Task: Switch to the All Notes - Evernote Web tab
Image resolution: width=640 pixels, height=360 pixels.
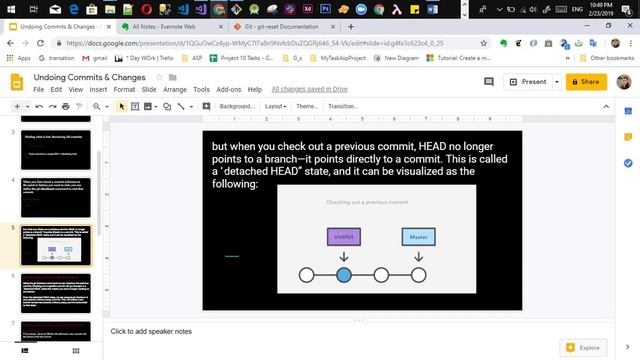Action: point(172,27)
